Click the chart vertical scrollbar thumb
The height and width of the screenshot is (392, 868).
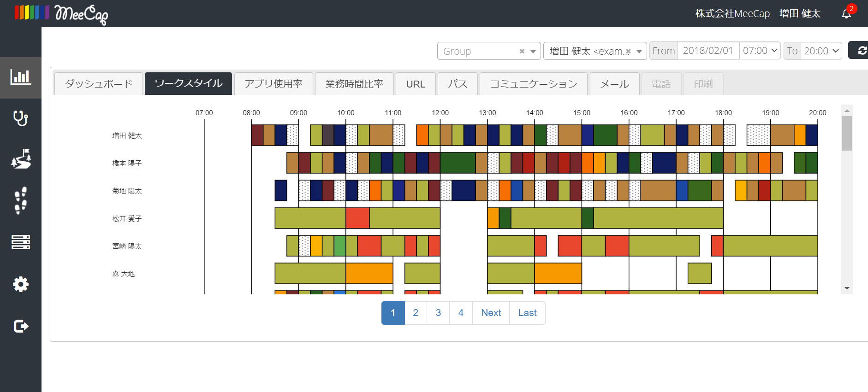click(x=847, y=133)
